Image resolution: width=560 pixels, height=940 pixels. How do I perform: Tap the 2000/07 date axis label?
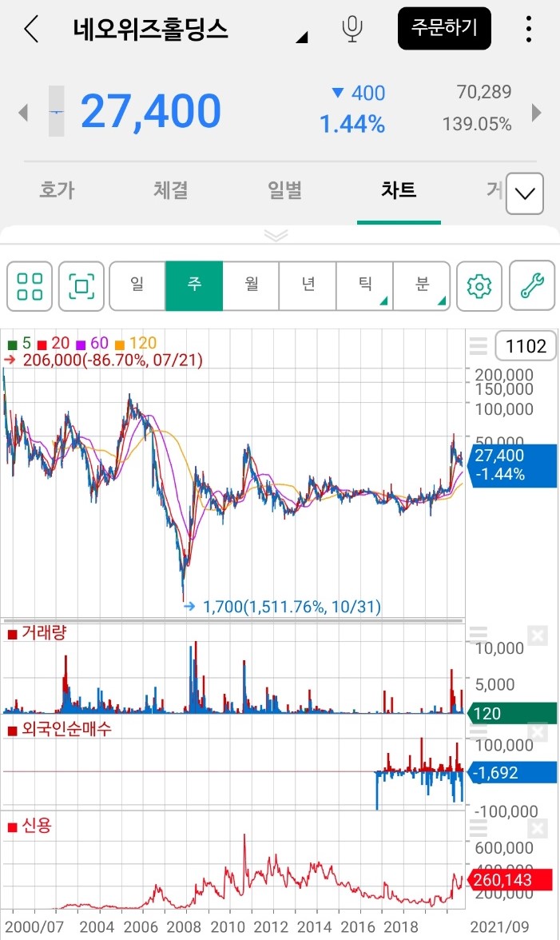click(34, 927)
